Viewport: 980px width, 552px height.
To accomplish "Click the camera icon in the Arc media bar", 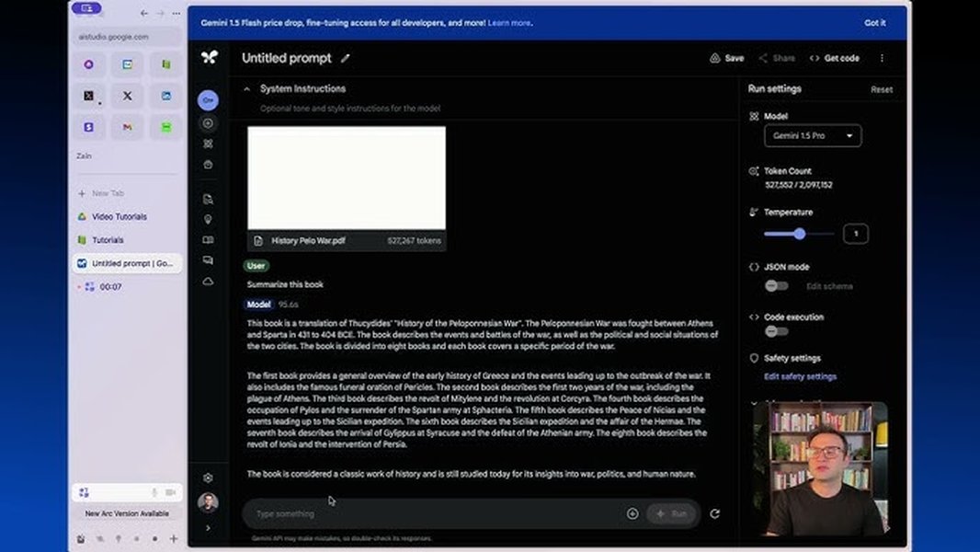I will tap(170, 492).
